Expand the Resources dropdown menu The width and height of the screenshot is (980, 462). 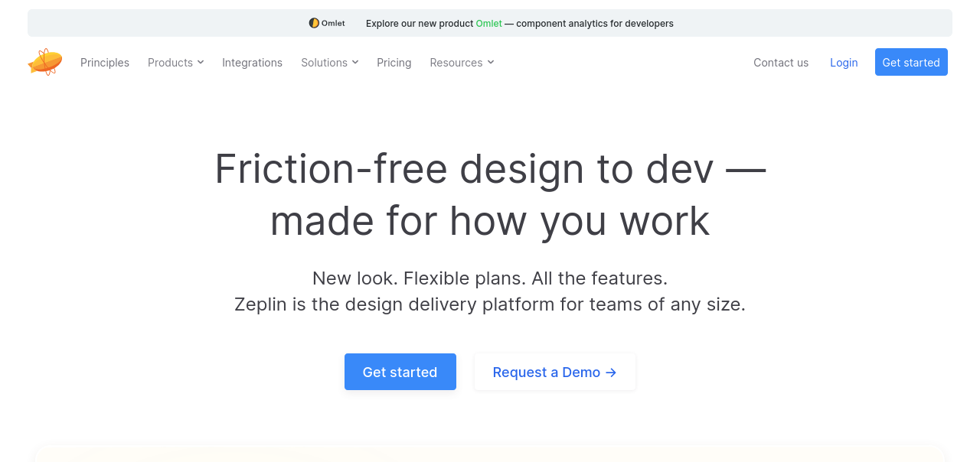click(462, 63)
